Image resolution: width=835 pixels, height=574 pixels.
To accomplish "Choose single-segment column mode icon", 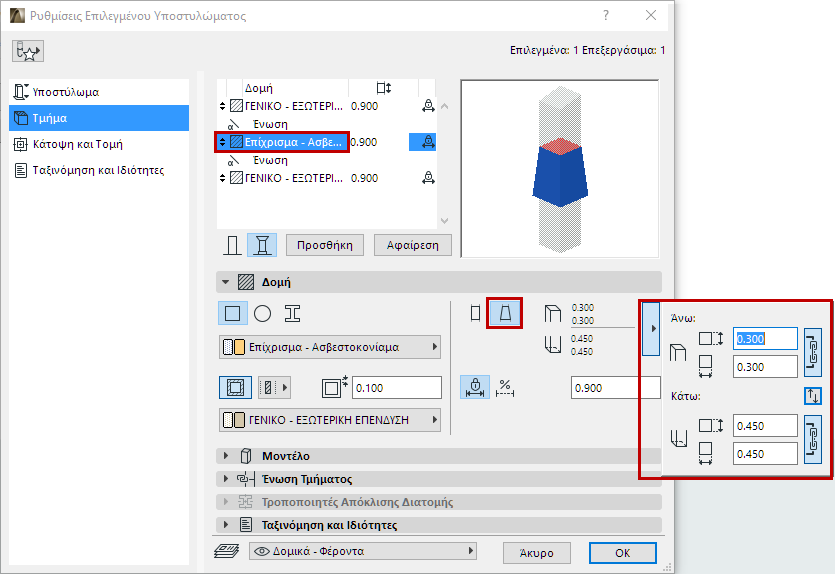I will [232, 245].
